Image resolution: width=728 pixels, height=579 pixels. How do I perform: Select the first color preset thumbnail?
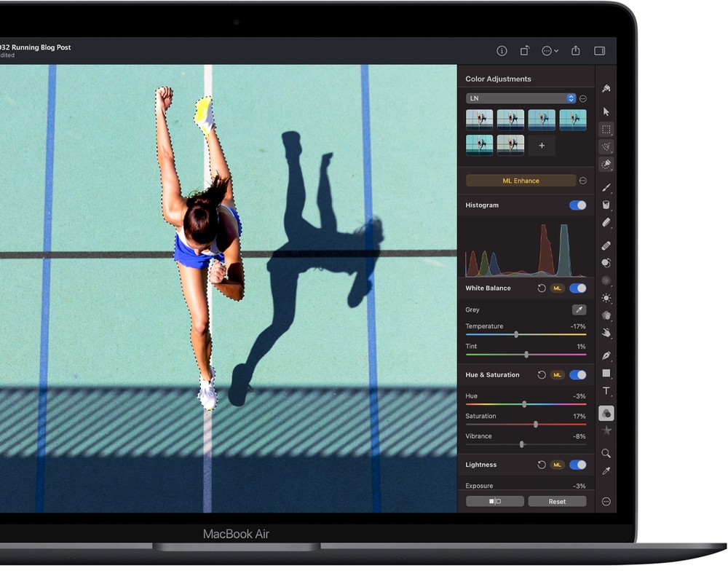tap(479, 120)
